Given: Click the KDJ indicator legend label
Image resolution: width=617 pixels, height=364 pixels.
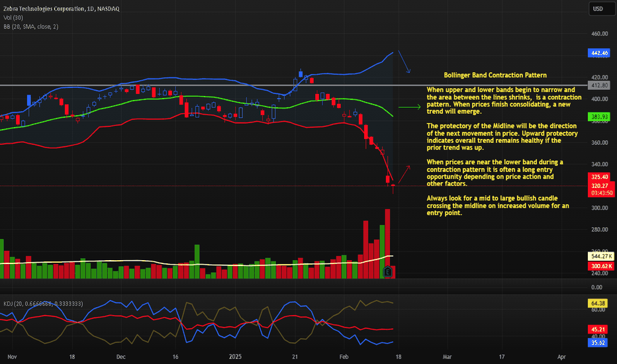Looking at the screenshot, I should (x=43, y=303).
